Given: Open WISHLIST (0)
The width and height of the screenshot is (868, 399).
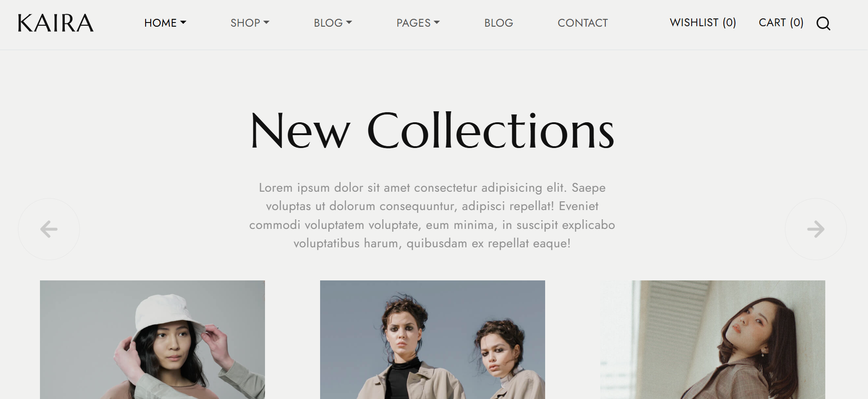Looking at the screenshot, I should click(703, 23).
